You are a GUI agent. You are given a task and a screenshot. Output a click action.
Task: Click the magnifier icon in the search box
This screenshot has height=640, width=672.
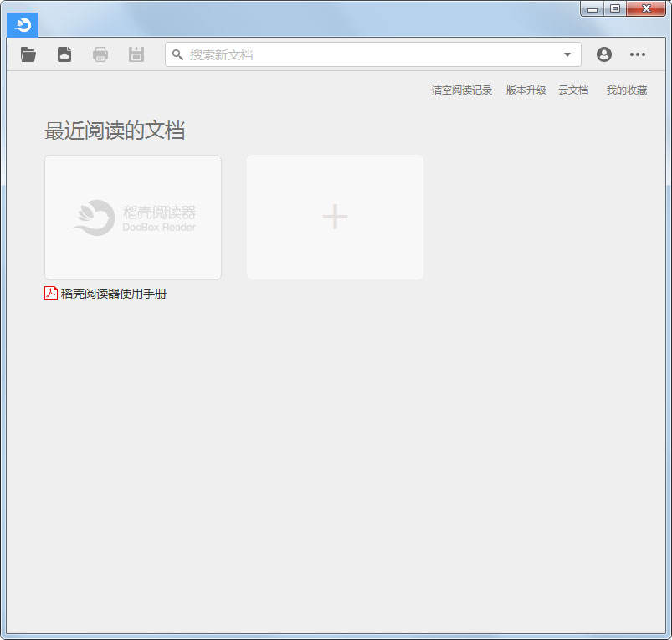[177, 54]
